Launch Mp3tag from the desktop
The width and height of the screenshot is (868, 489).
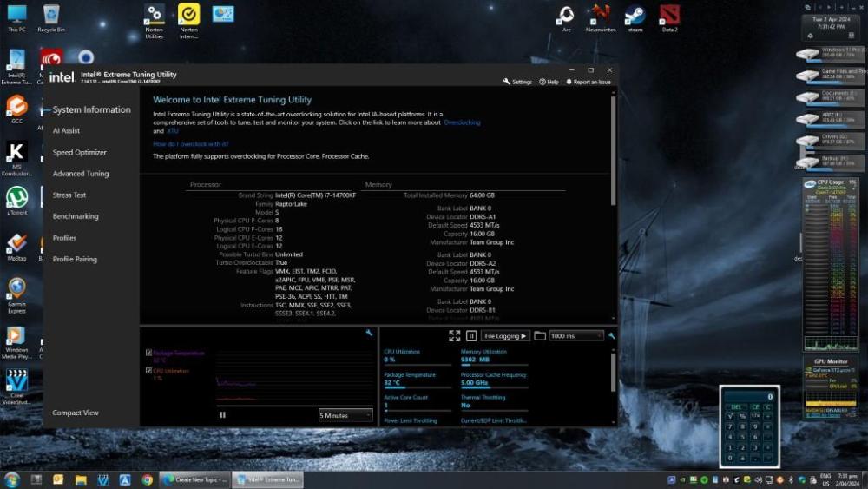16,247
